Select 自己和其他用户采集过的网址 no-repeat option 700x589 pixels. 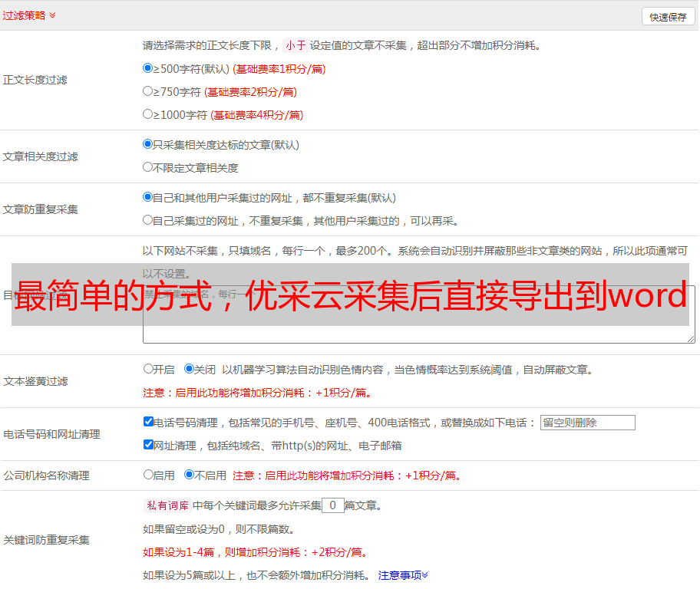pos(148,197)
